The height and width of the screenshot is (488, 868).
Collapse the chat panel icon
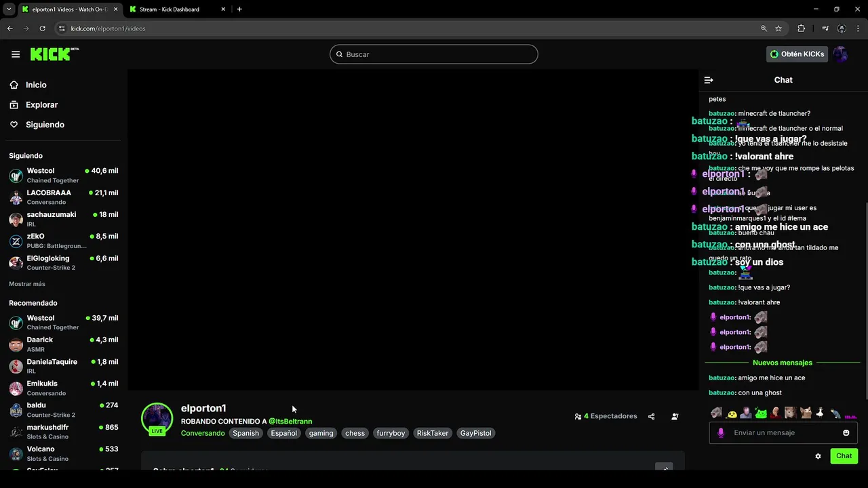point(709,80)
